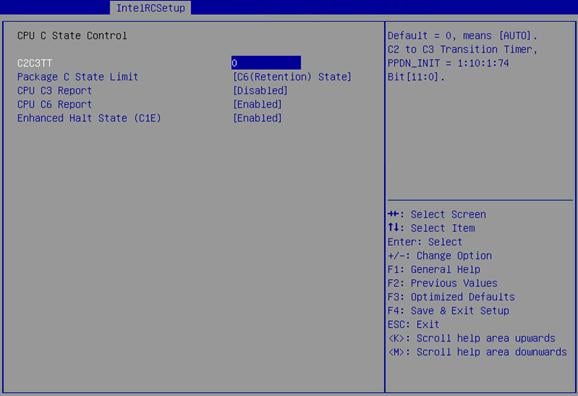Image resolution: width=578 pixels, height=396 pixels.
Task: Select the IntelRCSetup tab
Action: [150, 8]
